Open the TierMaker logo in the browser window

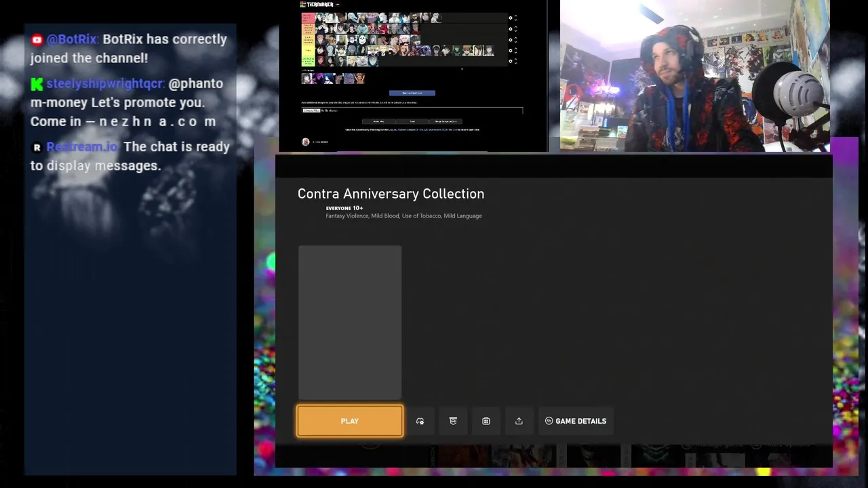point(317,5)
